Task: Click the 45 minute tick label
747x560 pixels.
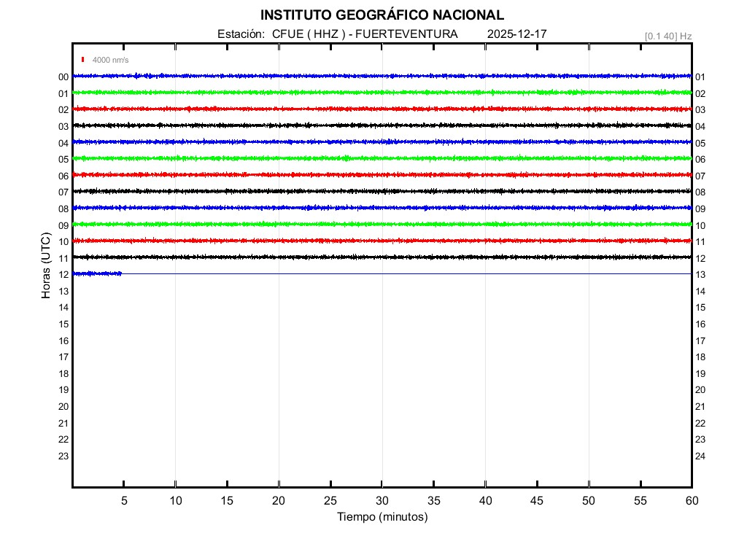Action: [537, 500]
